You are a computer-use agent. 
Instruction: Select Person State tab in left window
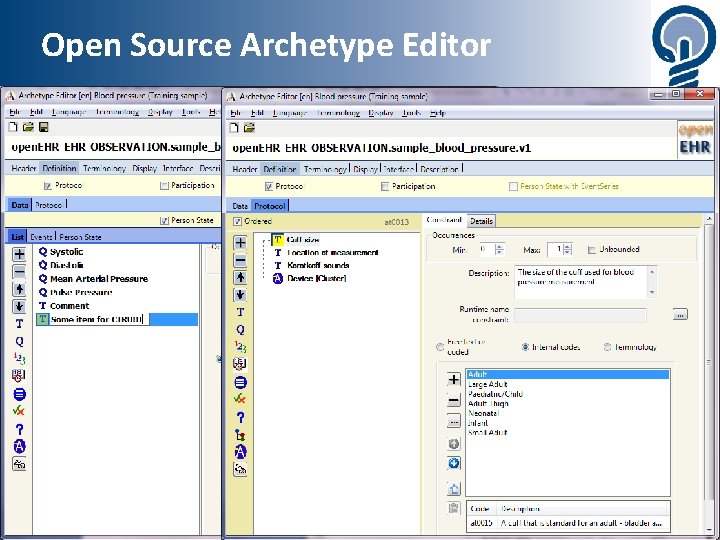80,237
